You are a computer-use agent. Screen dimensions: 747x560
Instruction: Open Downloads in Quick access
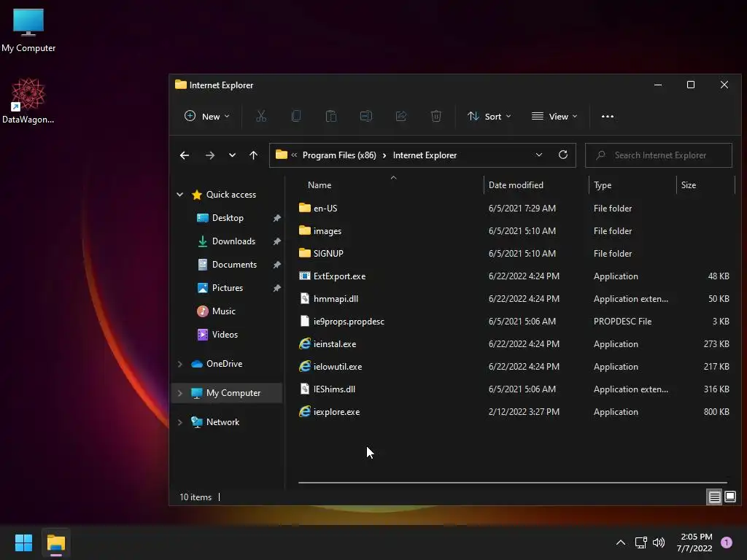tap(233, 241)
